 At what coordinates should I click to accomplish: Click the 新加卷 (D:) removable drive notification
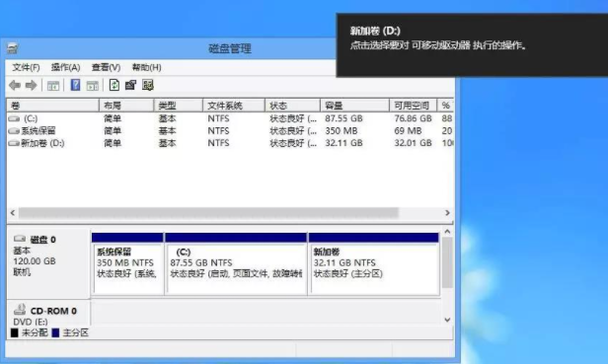[x=472, y=45]
